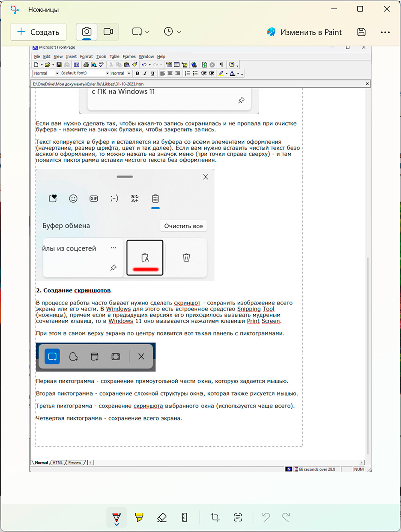Open text actions recognition tool
This screenshot has width=401, height=532.
[x=238, y=517]
